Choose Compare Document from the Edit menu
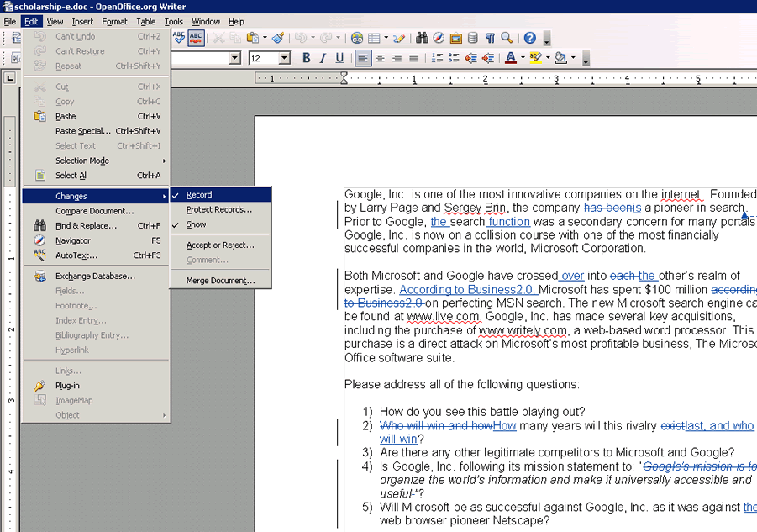The height and width of the screenshot is (532, 757). (96, 211)
